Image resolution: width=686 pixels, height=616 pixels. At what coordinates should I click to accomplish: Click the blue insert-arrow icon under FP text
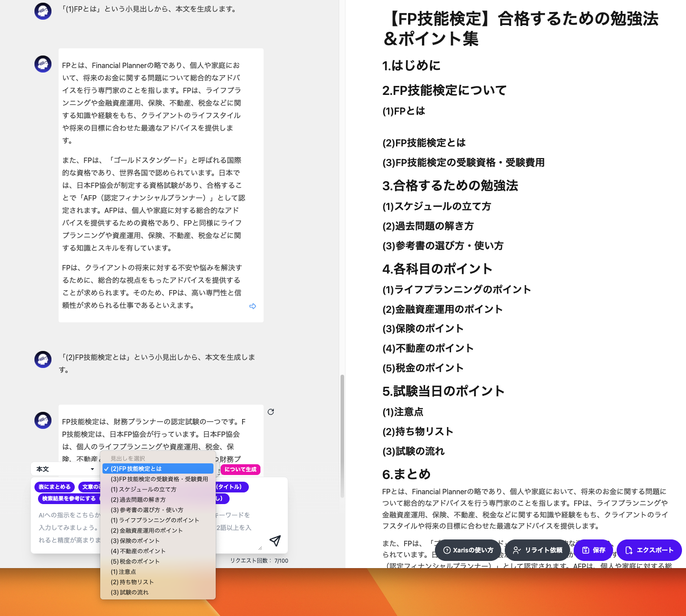(253, 306)
